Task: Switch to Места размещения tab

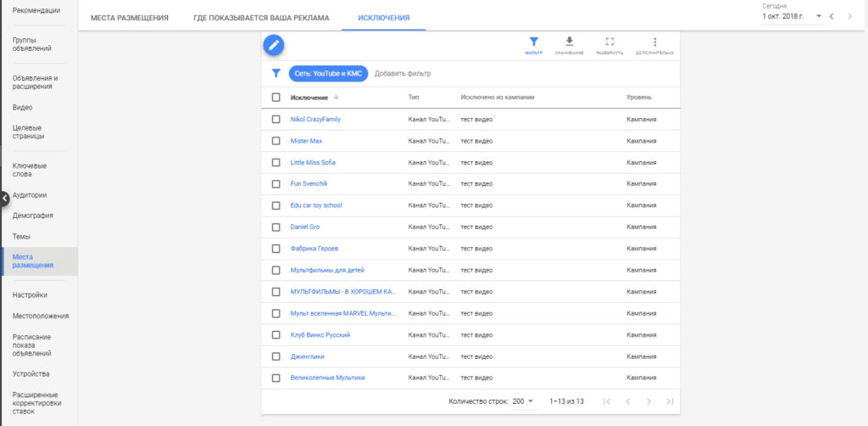Action: [x=129, y=17]
